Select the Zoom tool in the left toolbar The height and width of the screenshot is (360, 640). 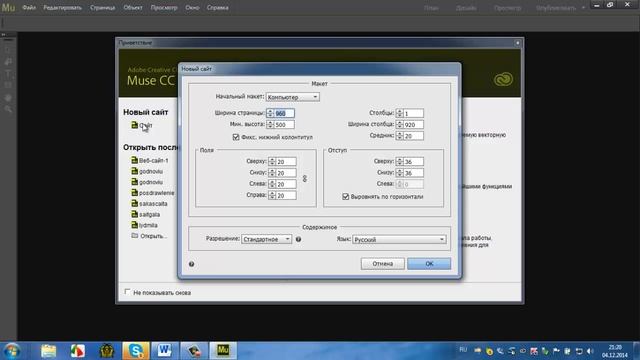pyautogui.click(x=8, y=109)
